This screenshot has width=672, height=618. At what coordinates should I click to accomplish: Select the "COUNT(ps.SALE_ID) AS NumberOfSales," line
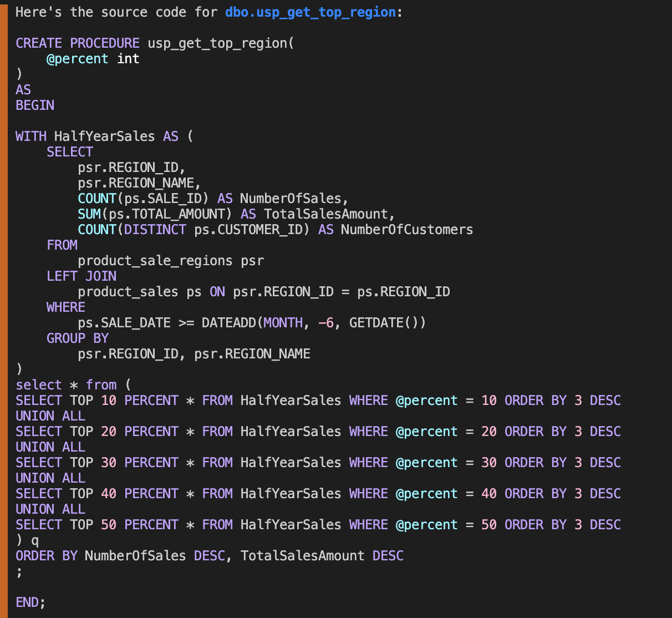[213, 199]
